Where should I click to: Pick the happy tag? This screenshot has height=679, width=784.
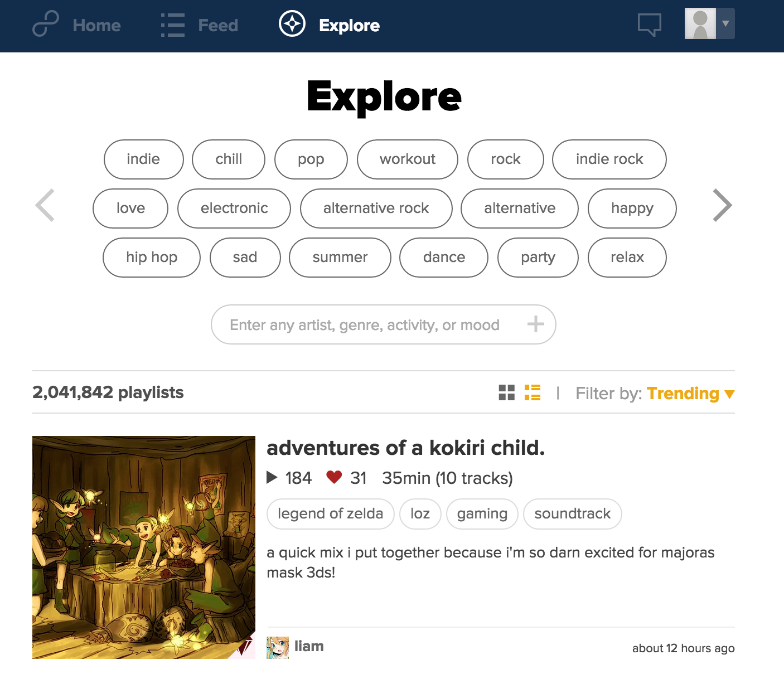(x=632, y=208)
